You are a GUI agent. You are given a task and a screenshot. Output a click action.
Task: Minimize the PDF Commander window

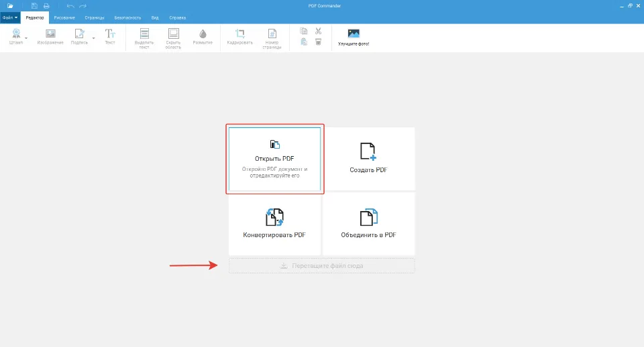coord(622,6)
